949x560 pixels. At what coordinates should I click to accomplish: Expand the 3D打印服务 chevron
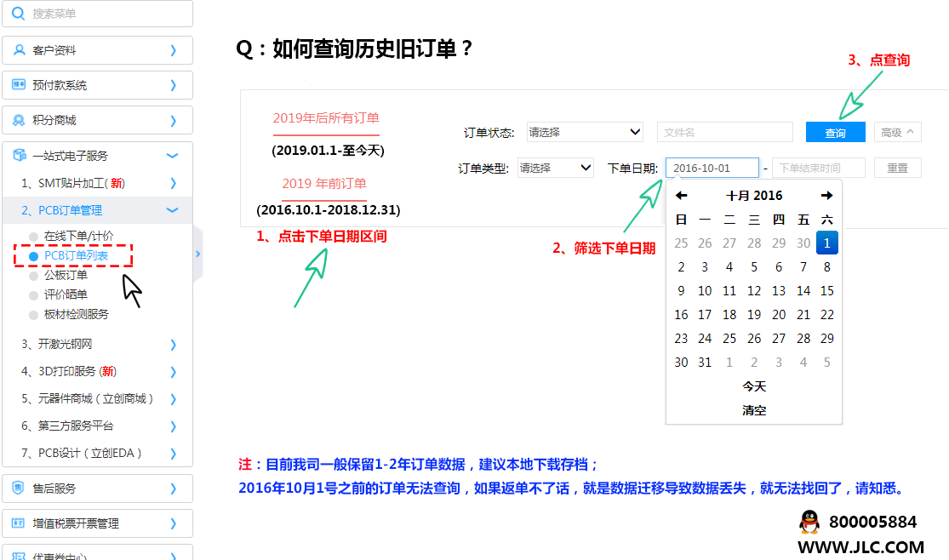(174, 372)
